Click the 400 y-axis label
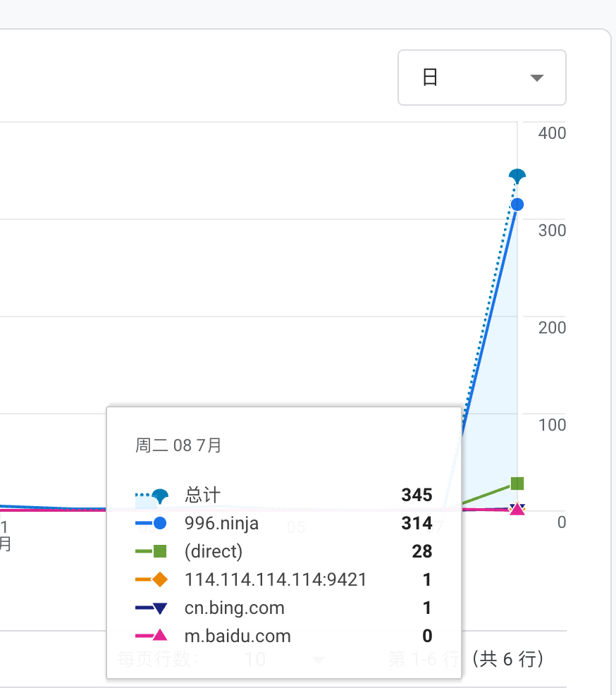The image size is (616, 695). 552,133
